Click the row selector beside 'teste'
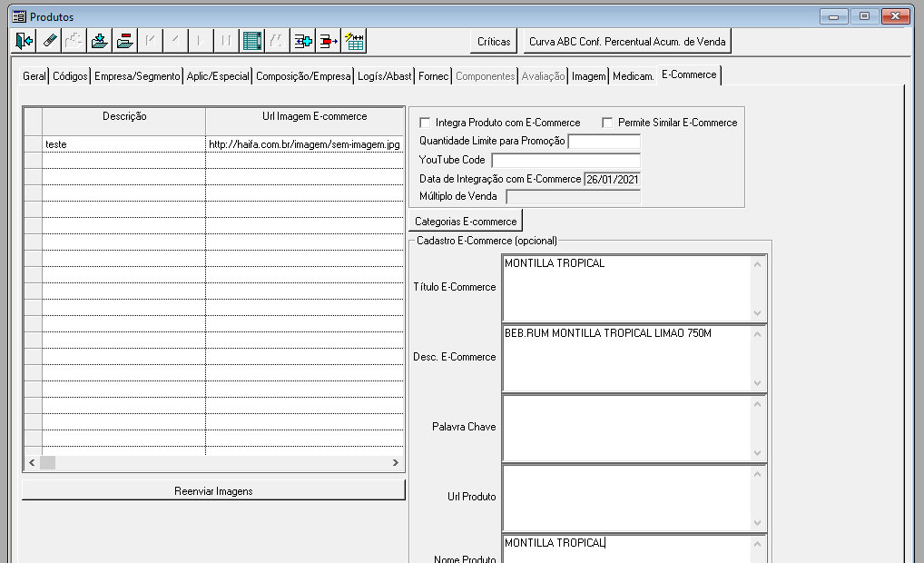 coord(33,144)
